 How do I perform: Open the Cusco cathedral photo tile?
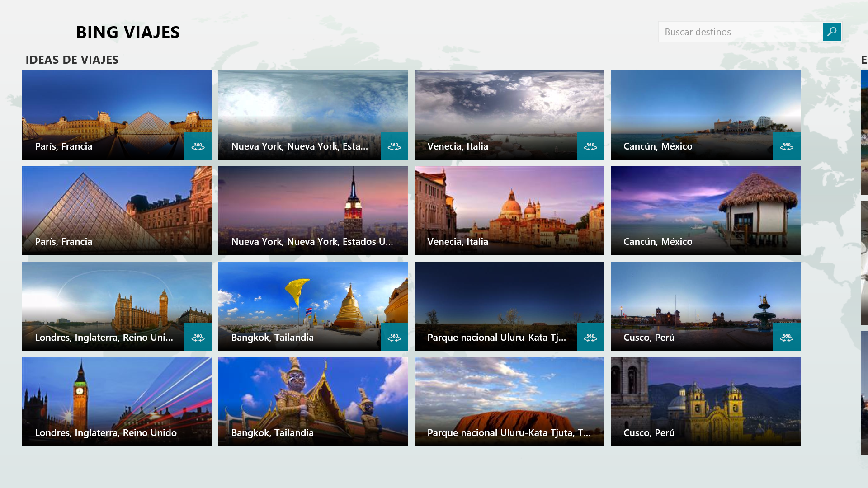tap(705, 401)
